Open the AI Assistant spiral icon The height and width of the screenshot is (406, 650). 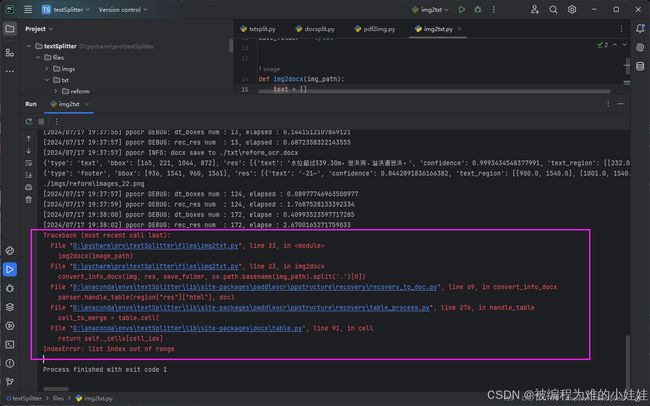640,47
